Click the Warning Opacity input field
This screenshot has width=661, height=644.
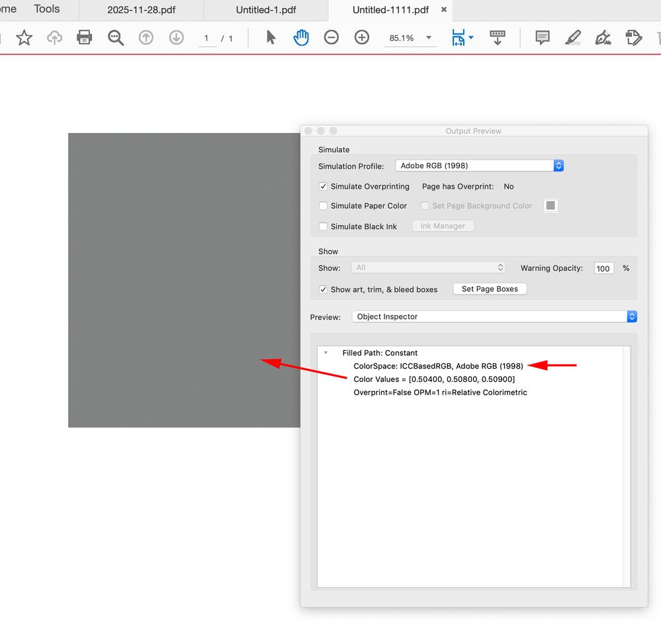tap(603, 268)
